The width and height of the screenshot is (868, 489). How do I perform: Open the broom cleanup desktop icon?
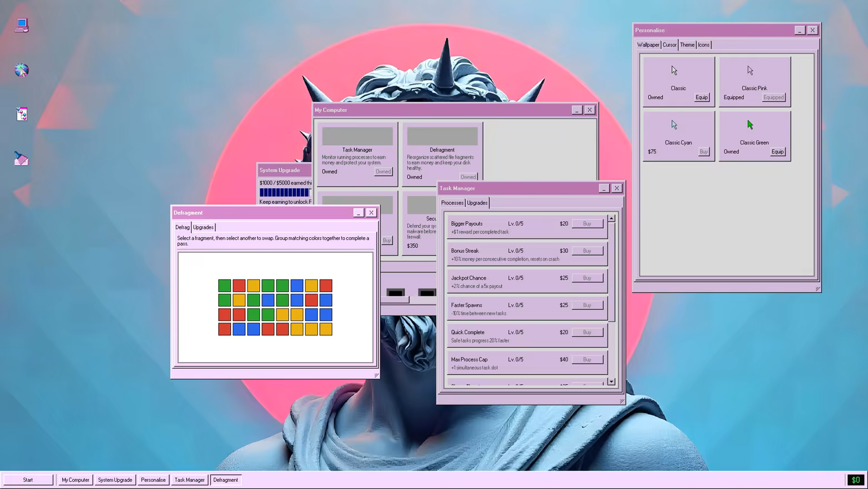tap(22, 159)
